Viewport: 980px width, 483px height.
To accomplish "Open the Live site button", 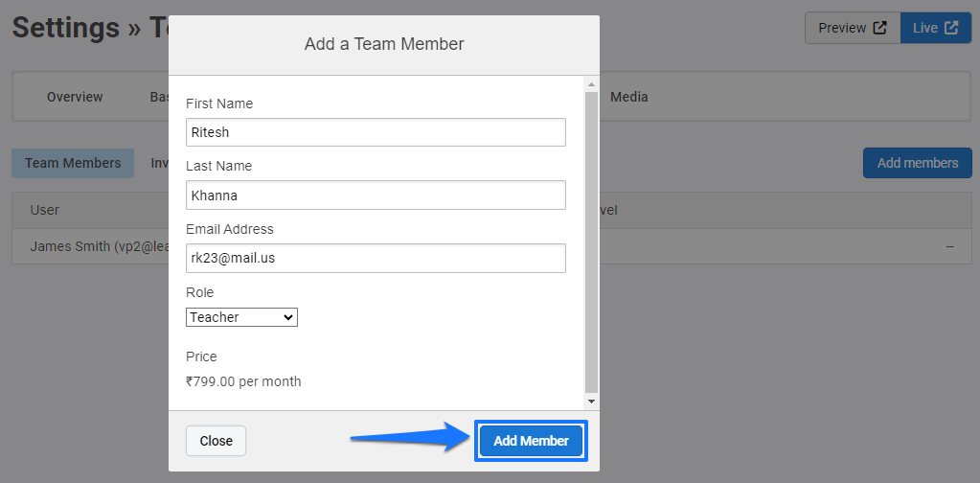I will [936, 28].
